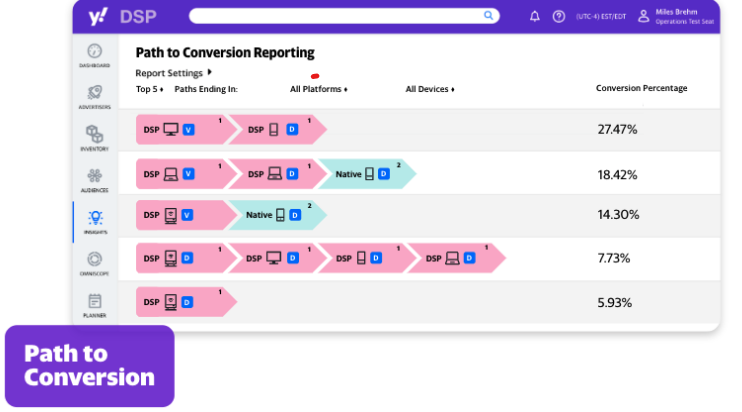The image size is (742, 412).
Task: Open Omniscope in the sidebar
Action: click(95, 264)
